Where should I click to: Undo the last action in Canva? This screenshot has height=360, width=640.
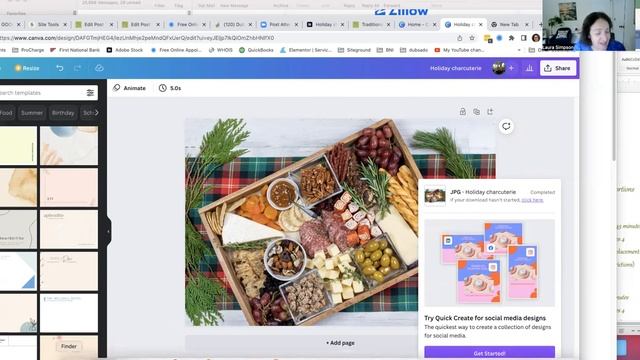[60, 68]
